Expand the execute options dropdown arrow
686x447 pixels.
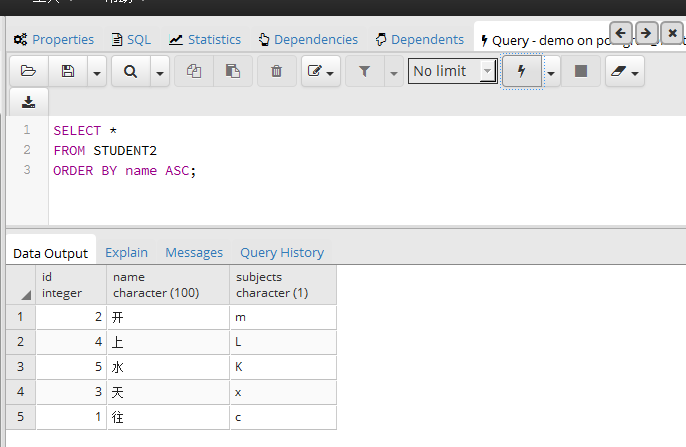(551, 71)
